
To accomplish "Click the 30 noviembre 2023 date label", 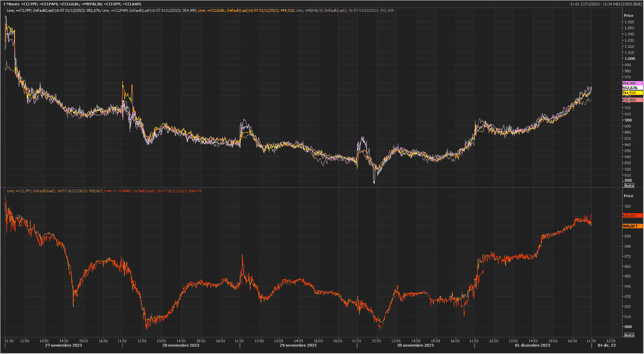I will tap(415, 345).
